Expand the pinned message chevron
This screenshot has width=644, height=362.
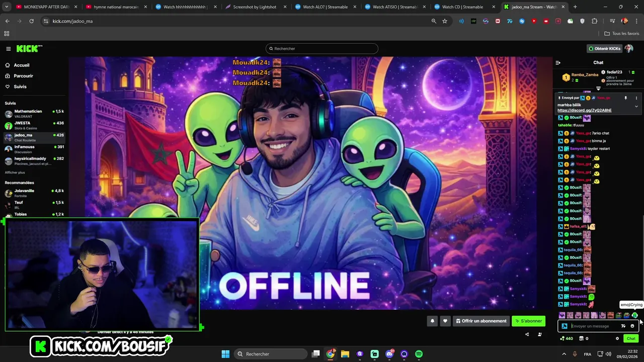tap(636, 106)
